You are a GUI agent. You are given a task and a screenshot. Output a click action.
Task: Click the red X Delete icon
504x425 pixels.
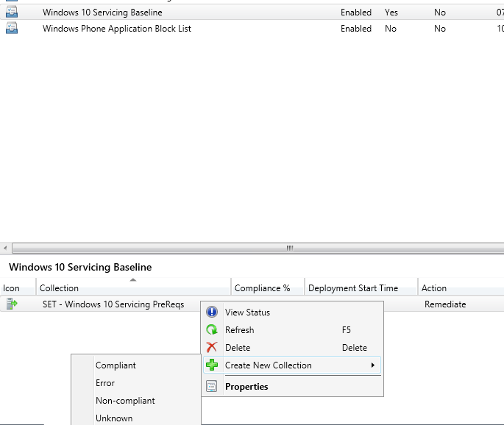pos(212,347)
